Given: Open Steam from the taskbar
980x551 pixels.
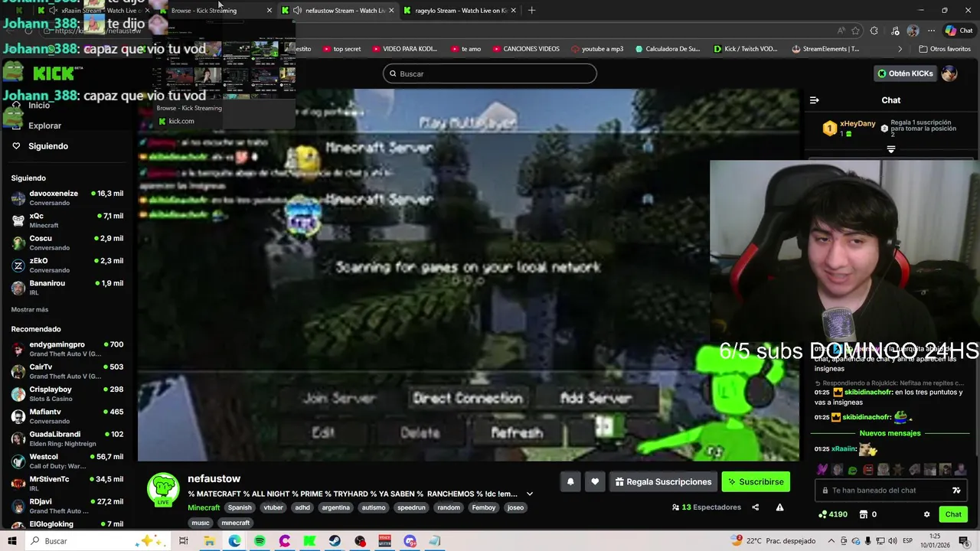Looking at the screenshot, I should [x=335, y=541].
